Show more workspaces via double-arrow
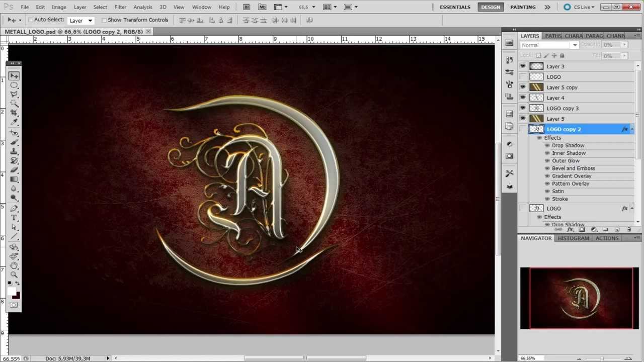 [547, 7]
